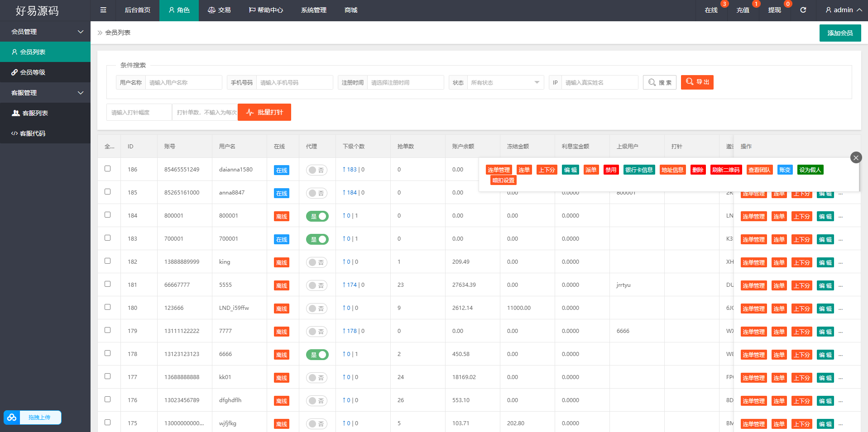This screenshot has height=432, width=868.
Task: Click the 提现 notification item
Action: (x=774, y=10)
